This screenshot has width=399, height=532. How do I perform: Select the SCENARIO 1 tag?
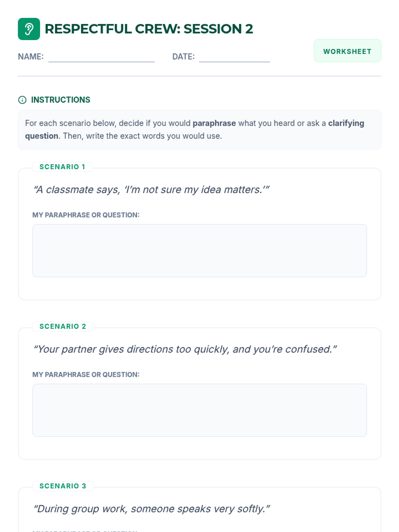click(63, 167)
